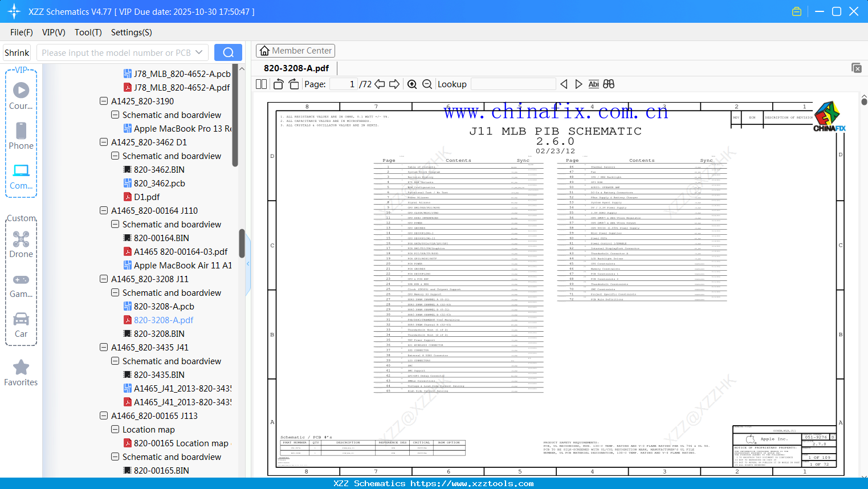Click the panel restore icon at top right

[857, 68]
